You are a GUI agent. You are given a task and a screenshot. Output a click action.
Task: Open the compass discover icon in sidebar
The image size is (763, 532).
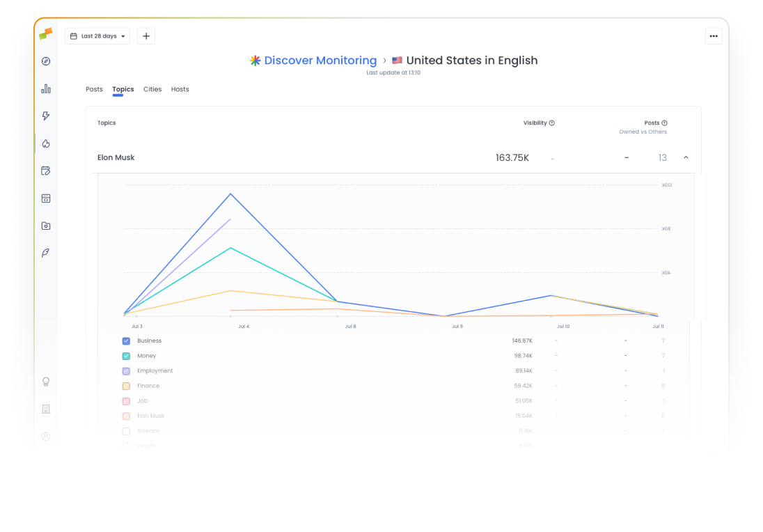click(45, 61)
